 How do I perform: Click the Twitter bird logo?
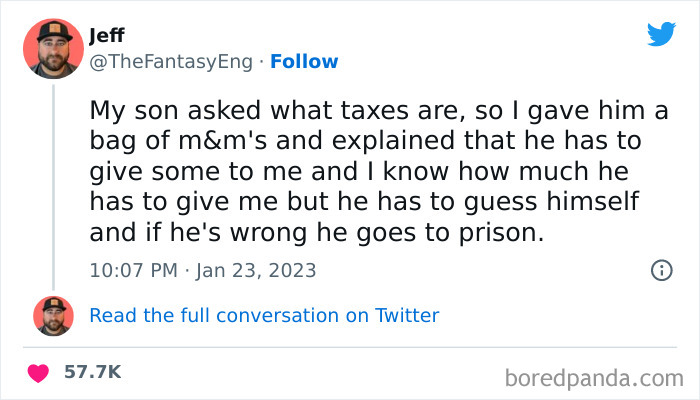pos(661,34)
